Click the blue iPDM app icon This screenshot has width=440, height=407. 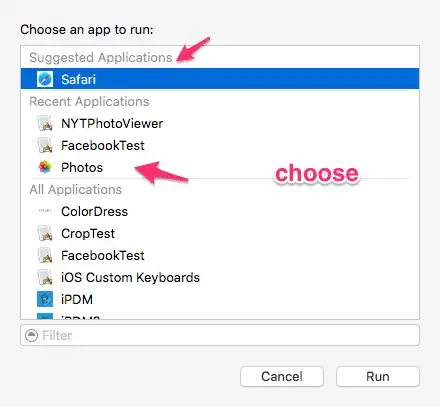[45, 299]
